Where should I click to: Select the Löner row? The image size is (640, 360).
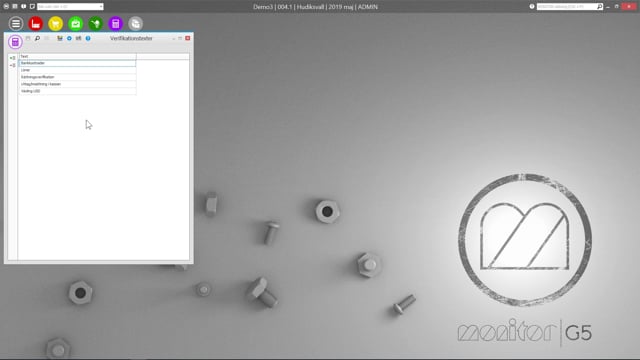[78, 70]
